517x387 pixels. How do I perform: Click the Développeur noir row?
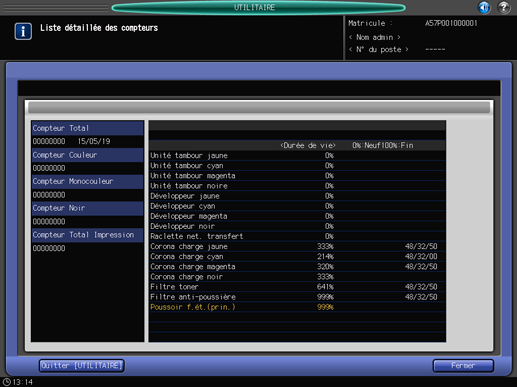[x=297, y=226]
